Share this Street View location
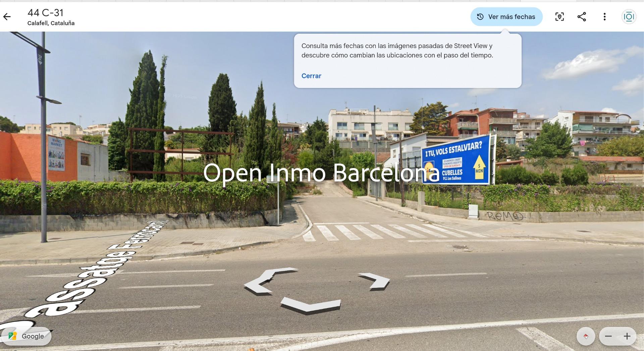644x351 pixels. click(582, 17)
